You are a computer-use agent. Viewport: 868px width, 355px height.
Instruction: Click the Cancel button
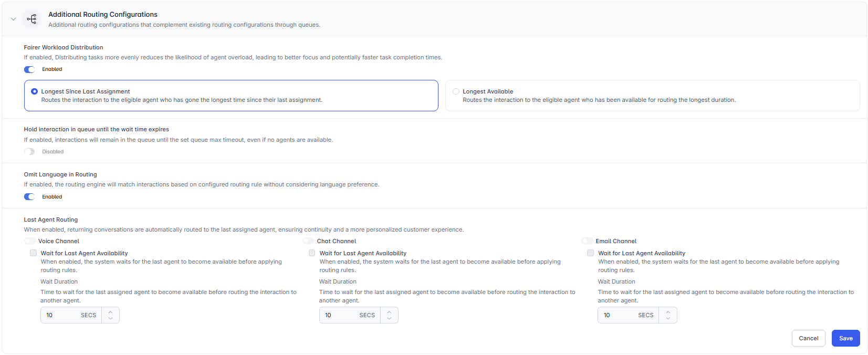pos(809,338)
